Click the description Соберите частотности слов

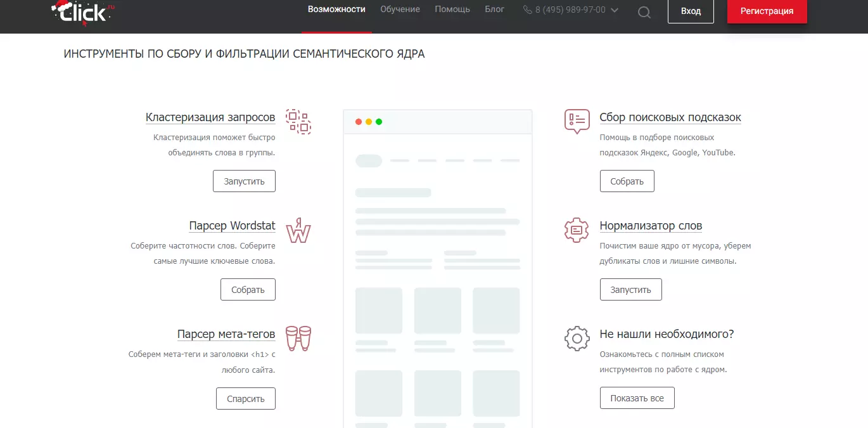(203, 253)
